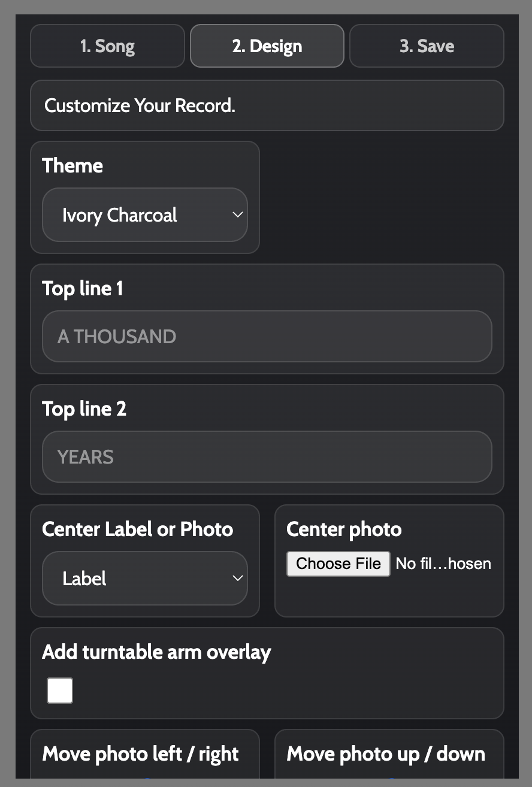Click the Top line 2 text field
Image resolution: width=532 pixels, height=787 pixels.
267,457
